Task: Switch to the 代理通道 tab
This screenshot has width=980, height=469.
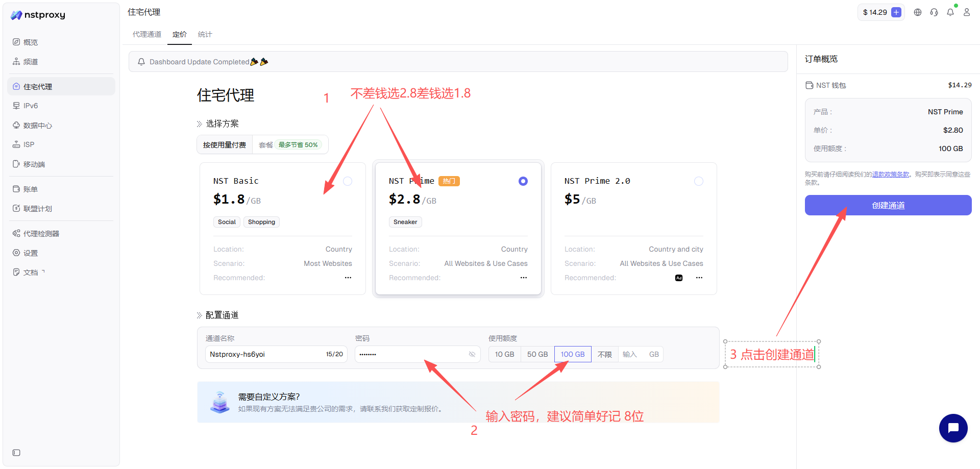Action: (x=147, y=34)
